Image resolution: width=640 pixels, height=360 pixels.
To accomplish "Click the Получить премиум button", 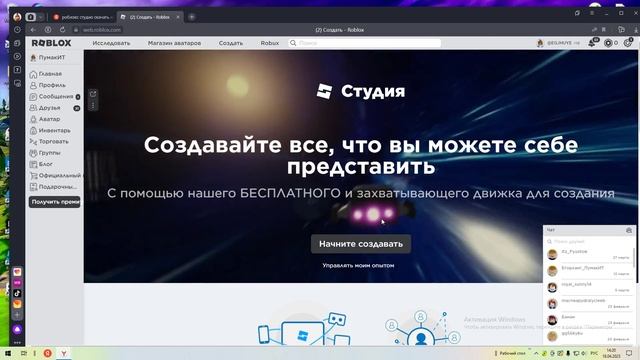I will pos(55,202).
